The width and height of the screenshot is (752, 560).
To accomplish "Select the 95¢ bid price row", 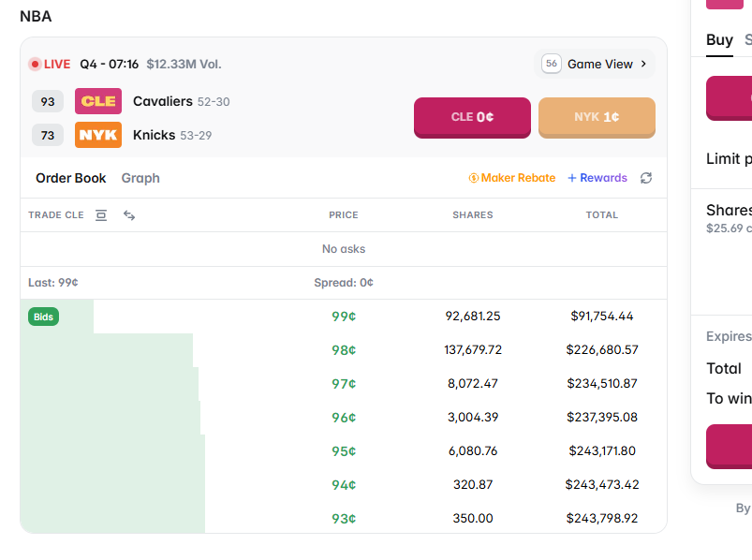I will 344,450.
